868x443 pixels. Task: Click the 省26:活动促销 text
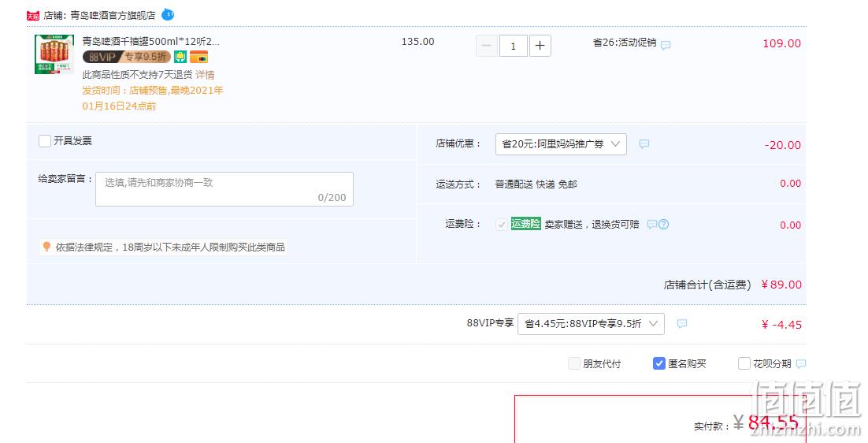[625, 42]
